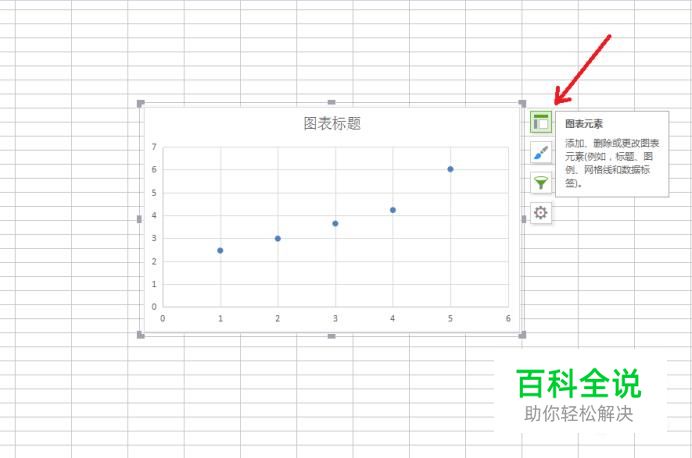Viewport: 692px width, 458px height.
Task: Open the chart settings gear button
Action: click(541, 213)
